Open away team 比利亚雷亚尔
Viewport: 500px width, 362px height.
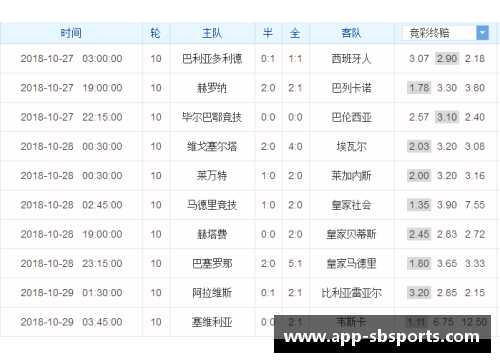[x=351, y=293]
